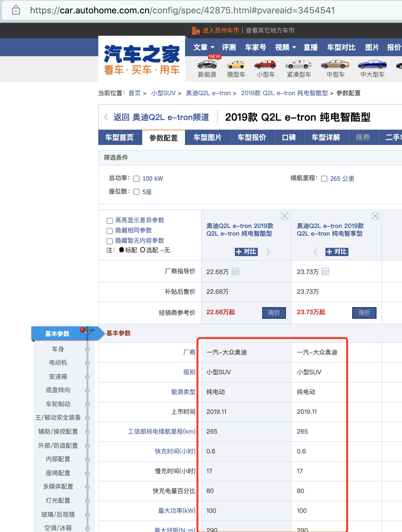Open the 车家号 nav item
Screen dimensions: 402x532
coord(256,47)
